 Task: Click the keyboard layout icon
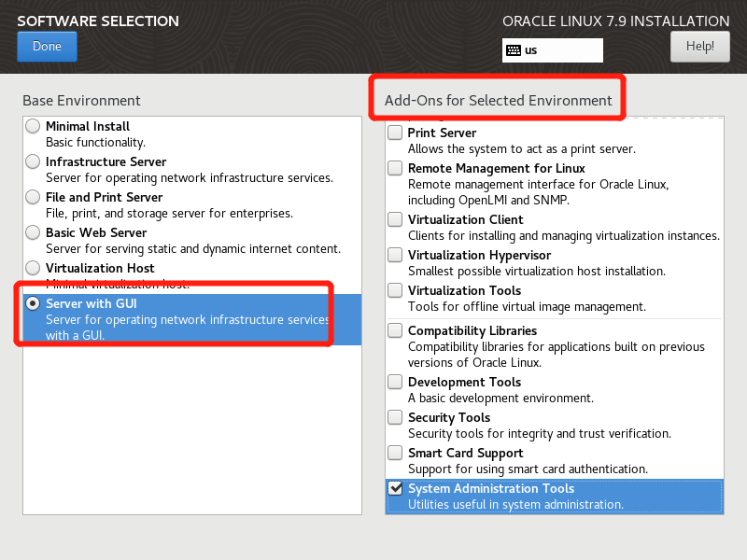514,50
